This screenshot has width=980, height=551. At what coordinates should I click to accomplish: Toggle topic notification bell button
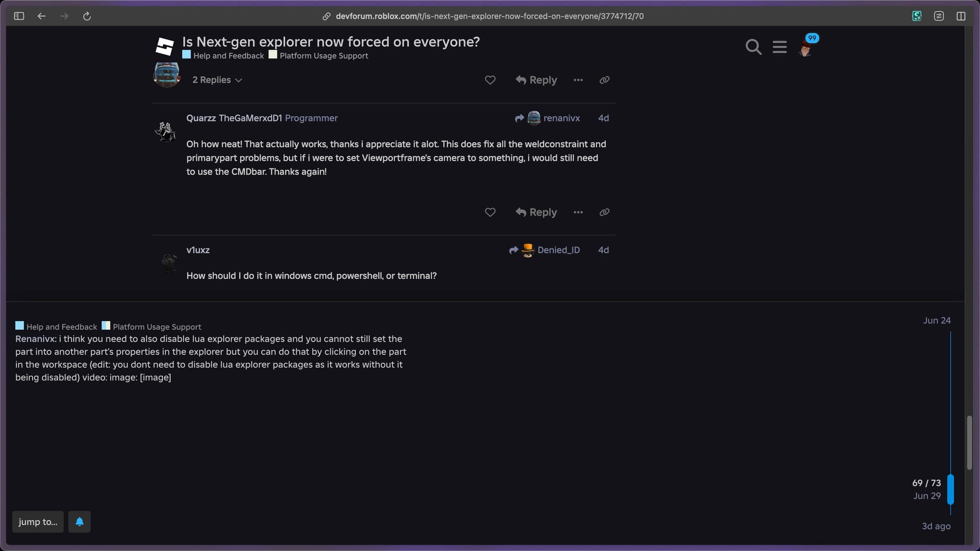(80, 522)
